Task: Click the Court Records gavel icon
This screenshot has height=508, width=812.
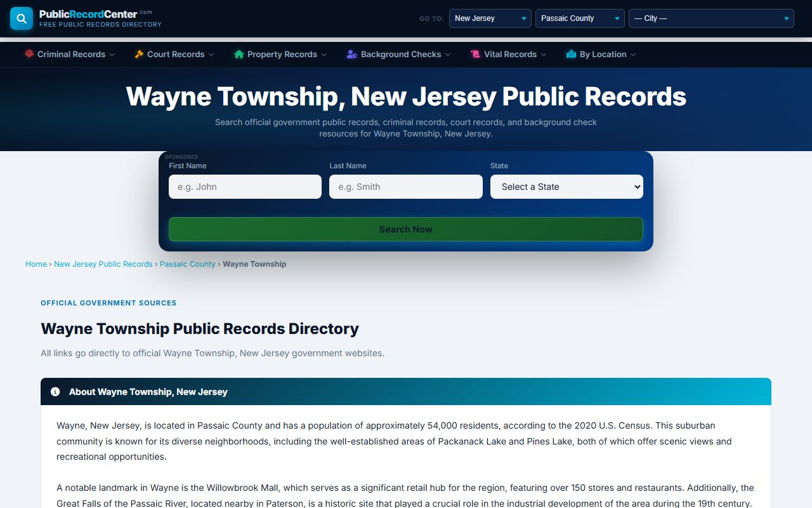Action: [139, 55]
